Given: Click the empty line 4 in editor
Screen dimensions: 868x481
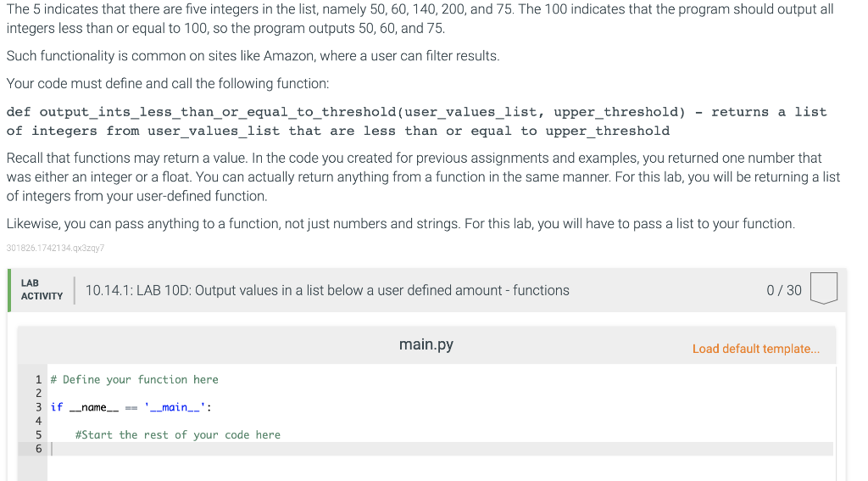Looking at the screenshot, I should coord(441,421).
